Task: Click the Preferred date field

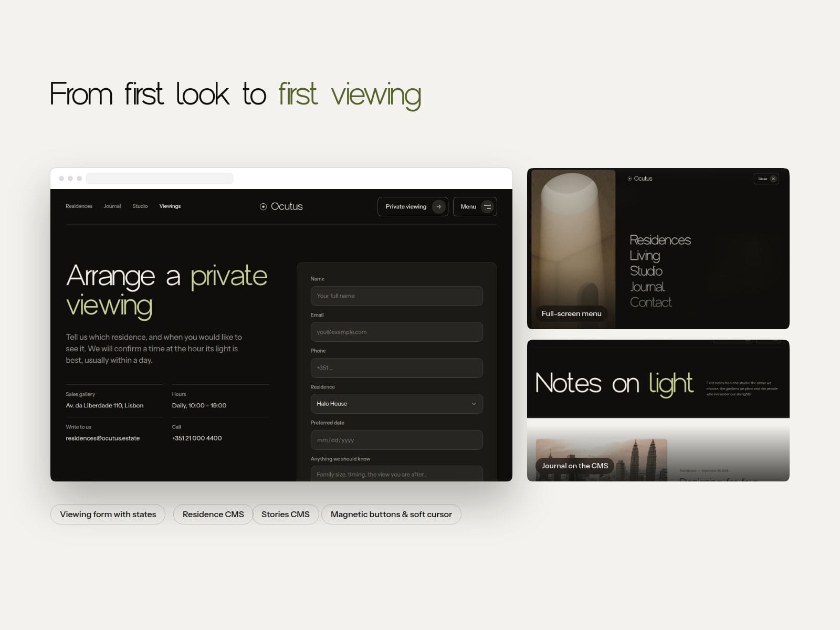Action: click(396, 440)
